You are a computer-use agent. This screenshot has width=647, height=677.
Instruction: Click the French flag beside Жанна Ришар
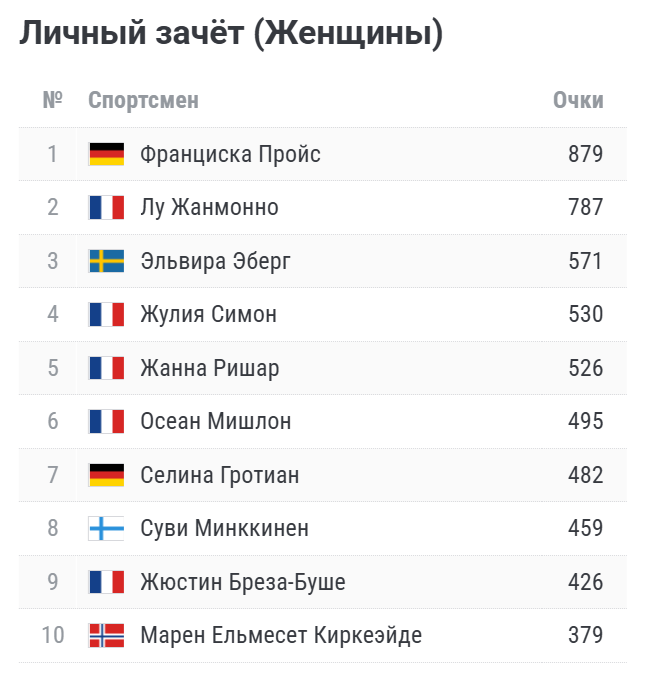tap(106, 368)
